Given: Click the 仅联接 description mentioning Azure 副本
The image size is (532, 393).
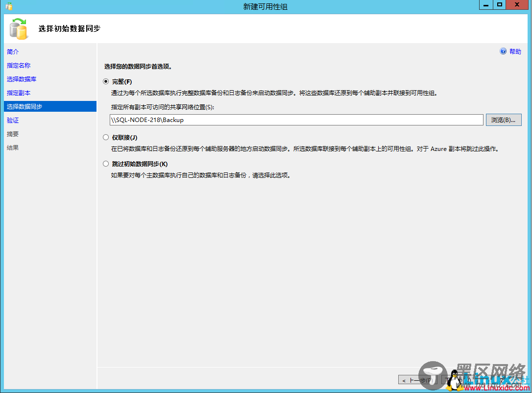Looking at the screenshot, I should click(306, 148).
